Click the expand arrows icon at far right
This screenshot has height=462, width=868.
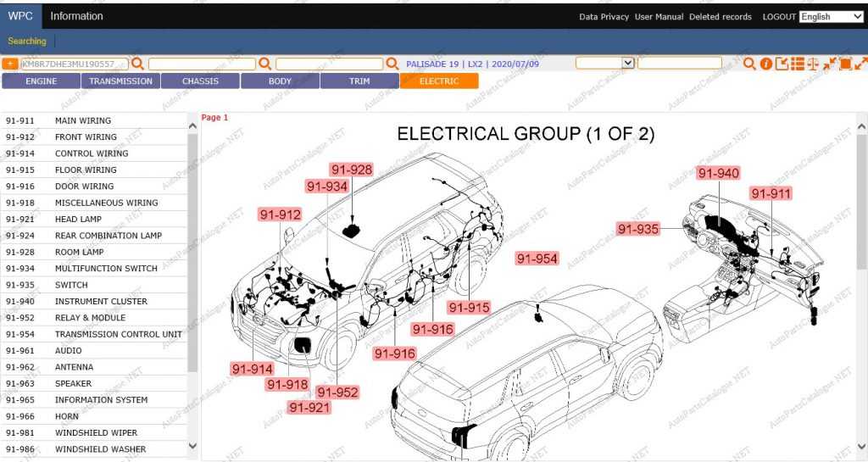point(860,64)
